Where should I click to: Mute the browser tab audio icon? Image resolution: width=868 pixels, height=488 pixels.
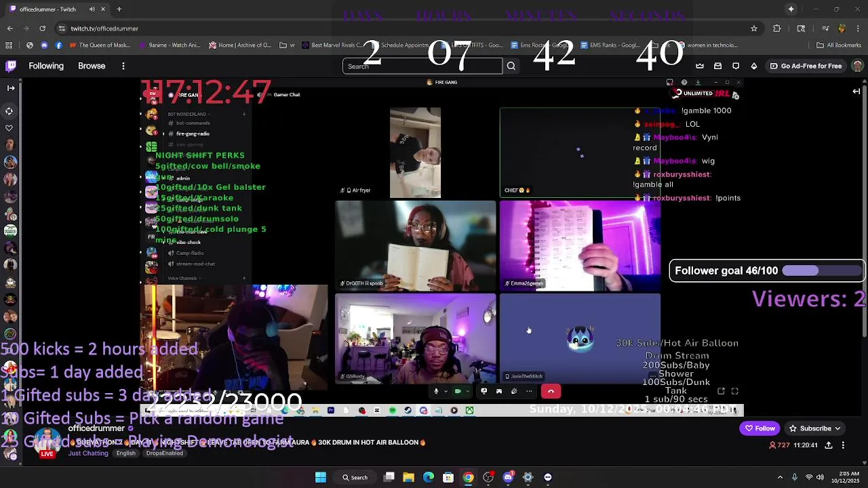[x=92, y=9]
